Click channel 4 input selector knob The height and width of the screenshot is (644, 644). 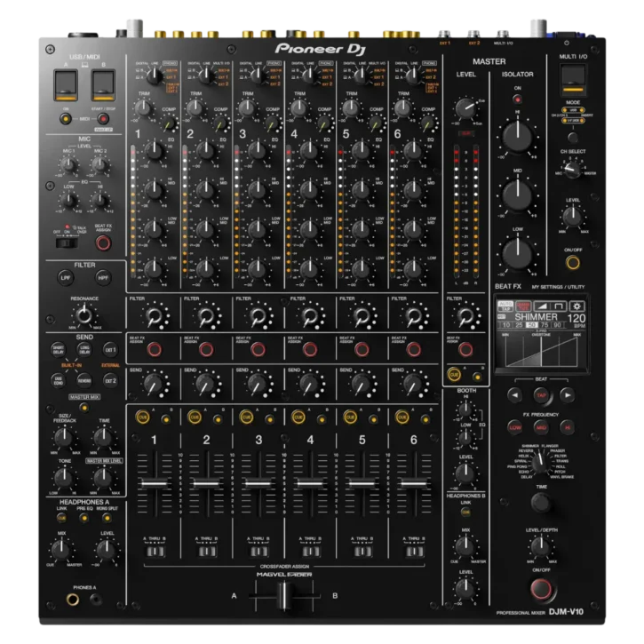tap(309, 76)
